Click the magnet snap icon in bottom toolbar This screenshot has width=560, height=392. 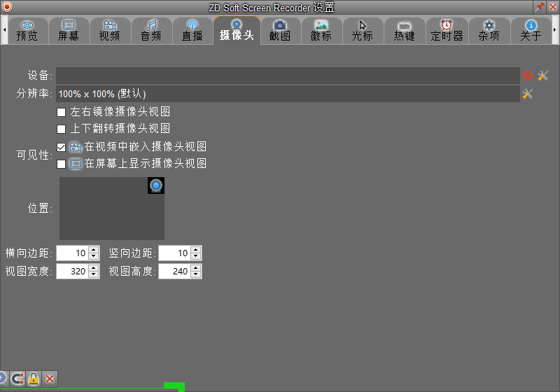(17, 379)
